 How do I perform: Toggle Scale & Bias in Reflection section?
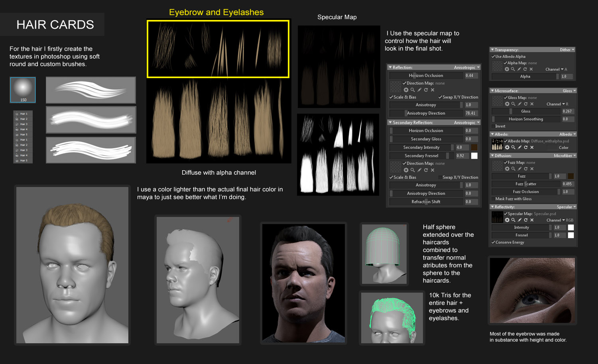(x=391, y=97)
